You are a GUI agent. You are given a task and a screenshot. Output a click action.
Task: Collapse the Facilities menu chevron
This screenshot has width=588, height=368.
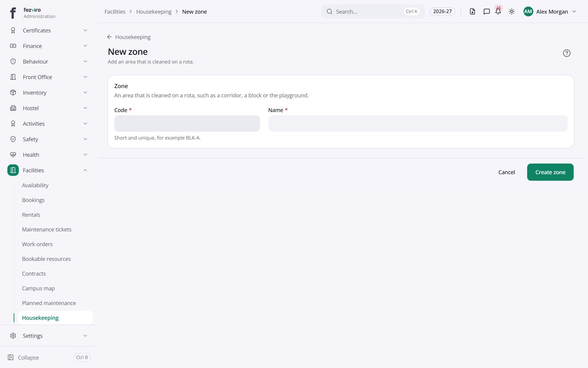tap(85, 170)
